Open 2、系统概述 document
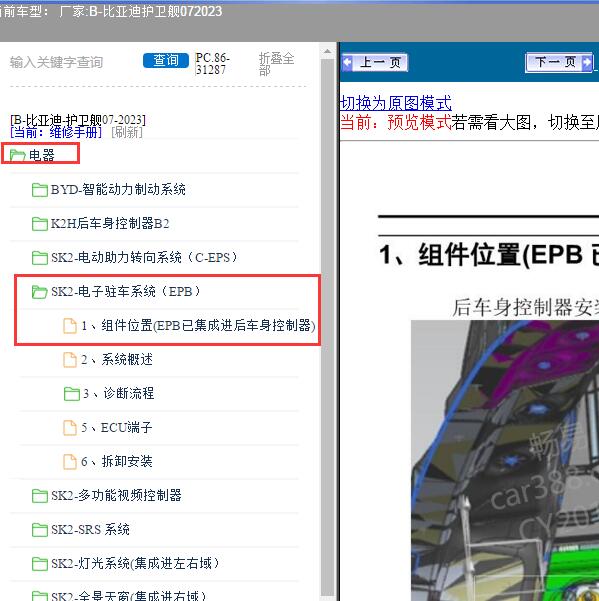Screen dimensions: 599x601 pyautogui.click(x=117, y=360)
